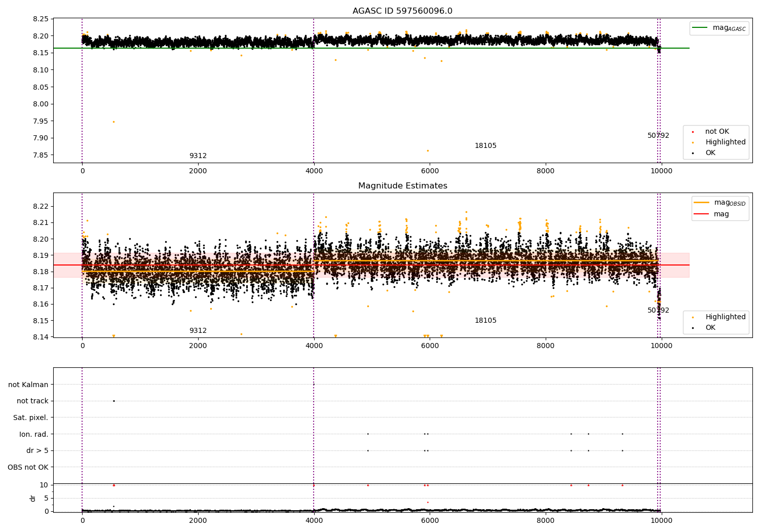Click the 'OBS not OK' row label
Screen dimensions: 760x532
pos(28,467)
